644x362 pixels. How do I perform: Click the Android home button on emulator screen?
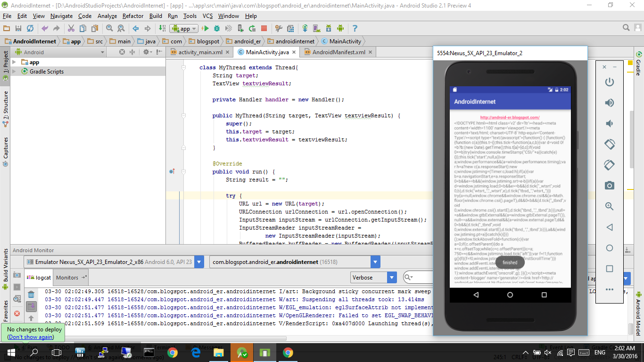(510, 295)
